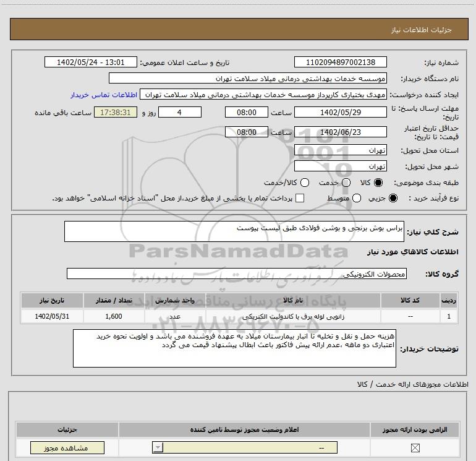
Task: Open the اطلاعات تماس خریدار link
Action: pos(104,95)
